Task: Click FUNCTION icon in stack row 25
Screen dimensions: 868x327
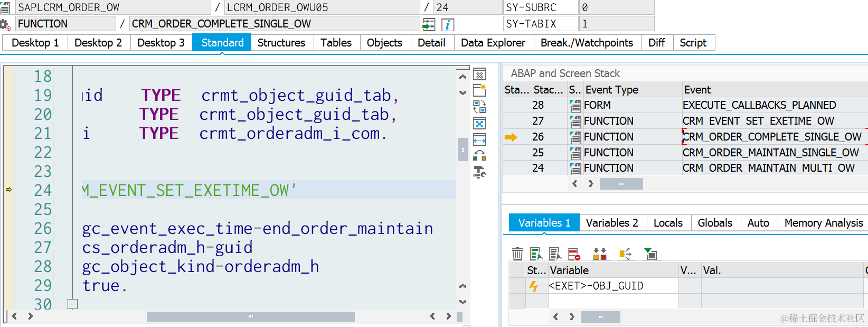Action: (575, 153)
